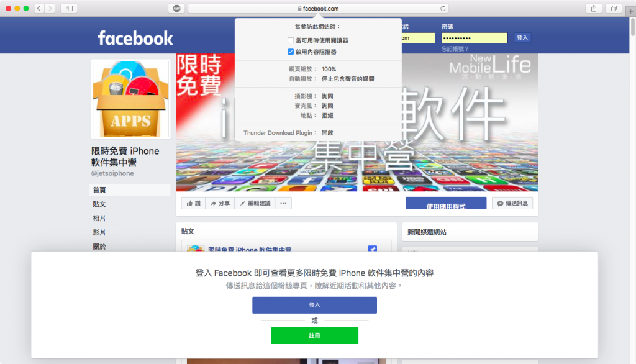
Task: Change 攝影機 permission dropdown
Action: point(327,96)
